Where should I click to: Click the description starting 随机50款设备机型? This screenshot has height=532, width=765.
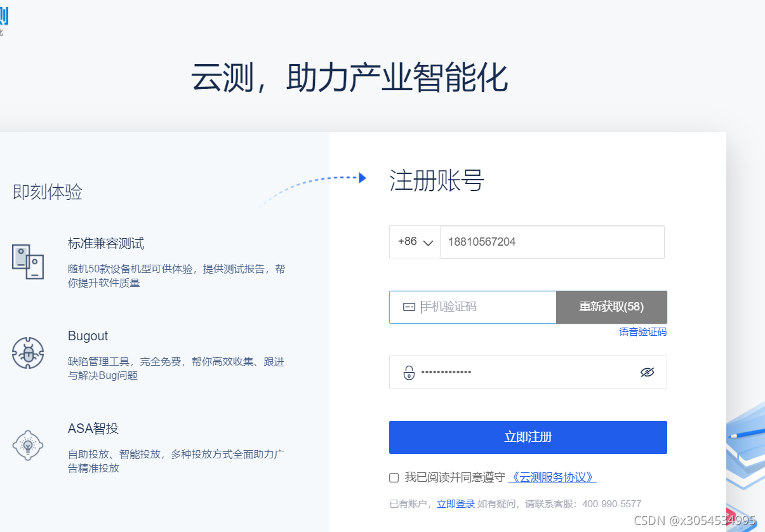[176, 276]
